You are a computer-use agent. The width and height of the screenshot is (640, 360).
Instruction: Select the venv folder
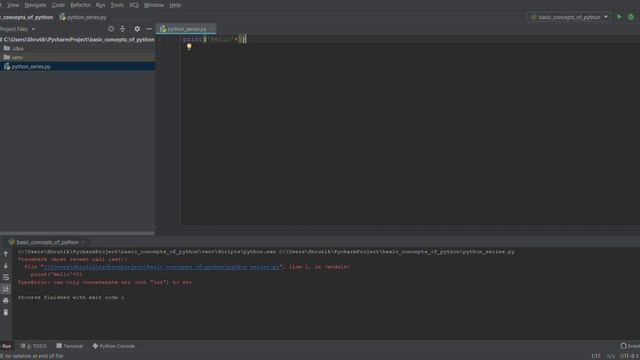pyautogui.click(x=78, y=58)
